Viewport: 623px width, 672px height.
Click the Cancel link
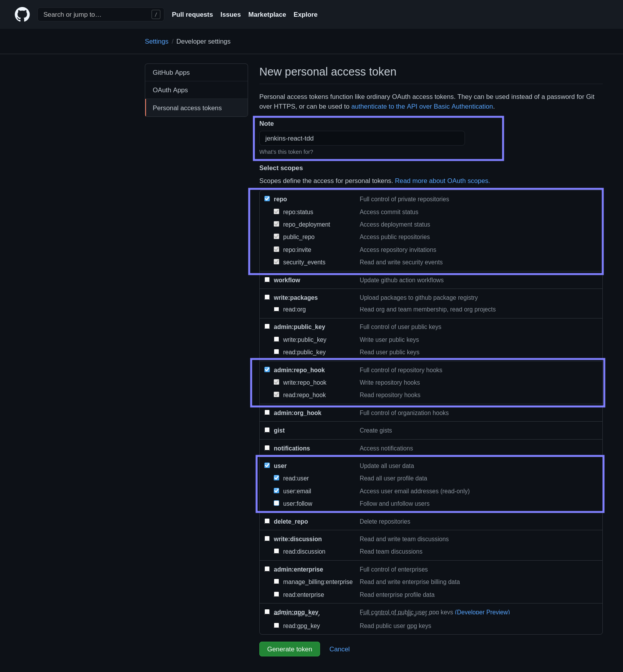[339, 649]
